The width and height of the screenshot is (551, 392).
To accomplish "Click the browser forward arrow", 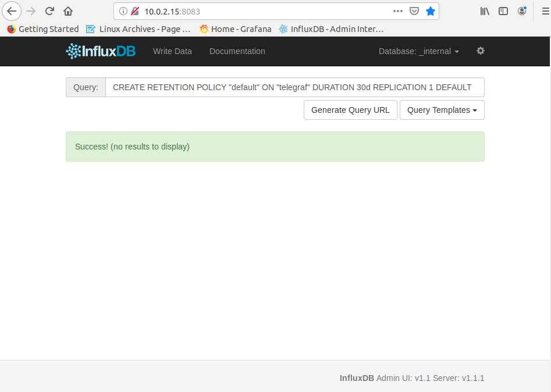I will coord(31,11).
